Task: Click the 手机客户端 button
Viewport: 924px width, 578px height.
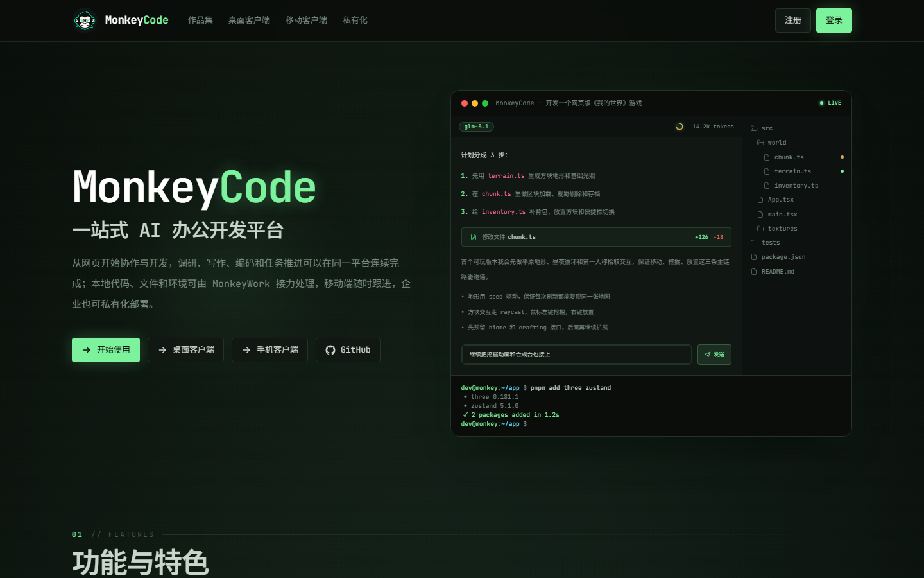Action: pyautogui.click(x=269, y=350)
